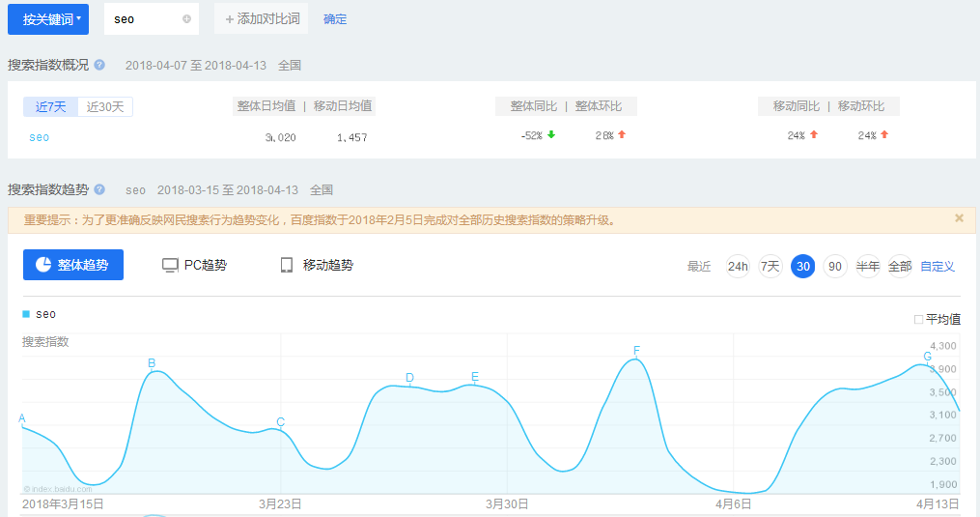Select the 近7天 tab
The width and height of the screenshot is (980, 517).
[50, 106]
